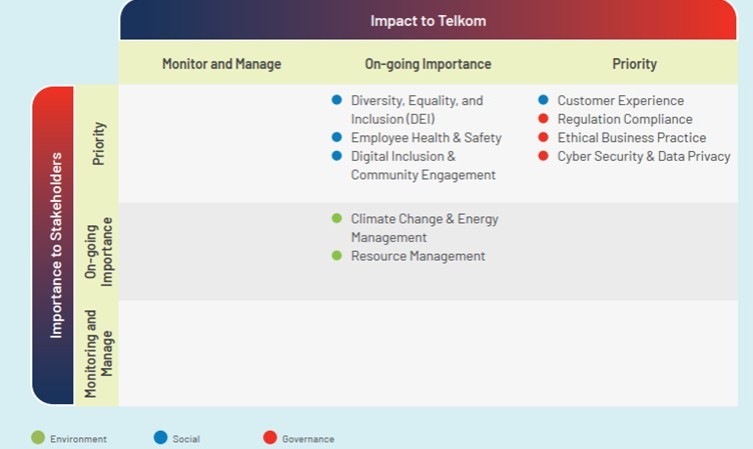Click red bullet beside Cyber Security & Data Privacy
The height and width of the screenshot is (449, 753).
coord(543,156)
